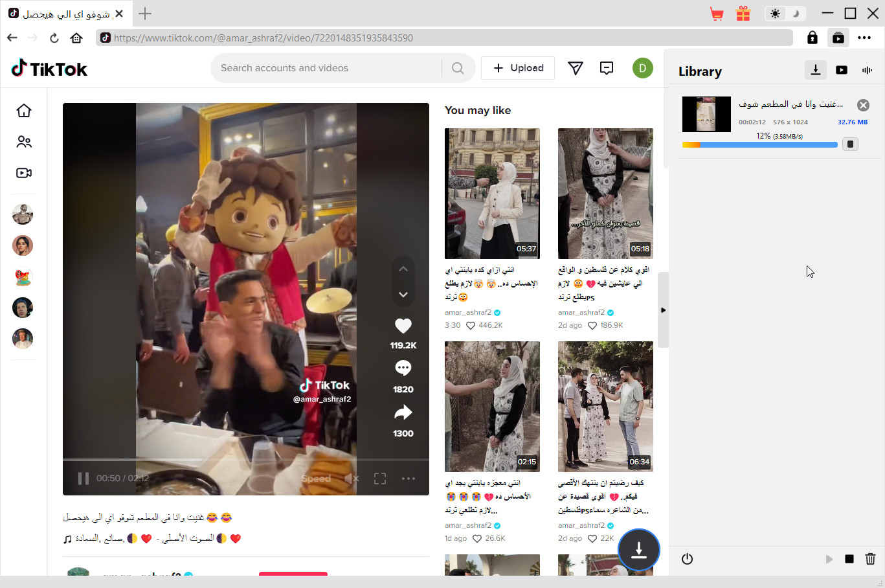Open the TikTok inbox icon
Viewport: 885px width, 588px height.
pyautogui.click(x=607, y=68)
